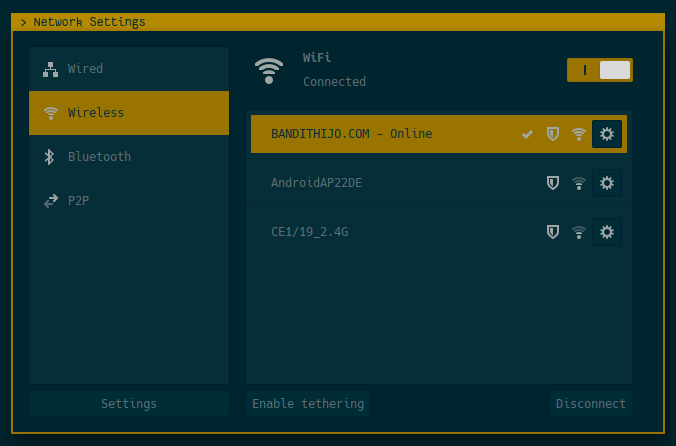This screenshot has height=446, width=676.
Task: Click the Settings button at bottom left
Action: (129, 404)
